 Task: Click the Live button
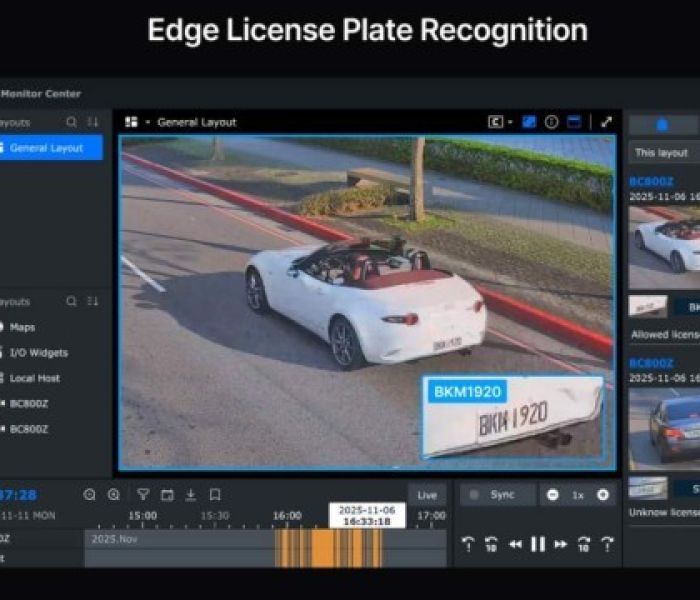pyautogui.click(x=427, y=495)
